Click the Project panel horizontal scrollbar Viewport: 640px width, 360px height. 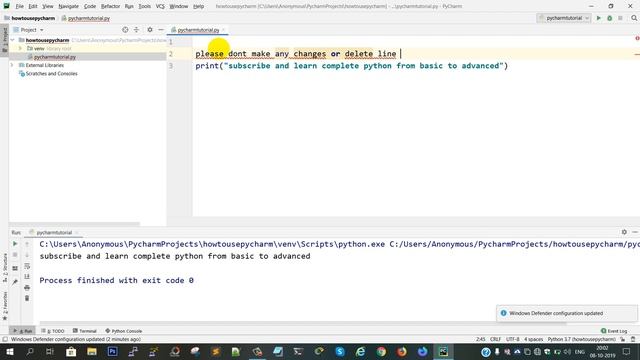(x=74, y=224)
